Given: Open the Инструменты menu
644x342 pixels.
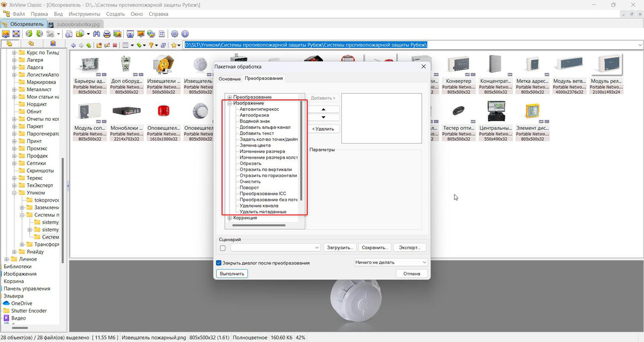Looking at the screenshot, I should (84, 14).
